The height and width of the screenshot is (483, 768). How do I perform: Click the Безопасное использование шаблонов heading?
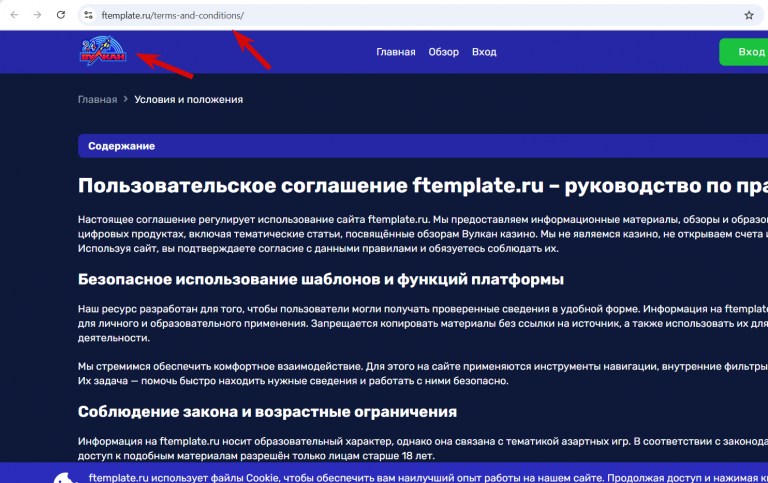point(321,279)
